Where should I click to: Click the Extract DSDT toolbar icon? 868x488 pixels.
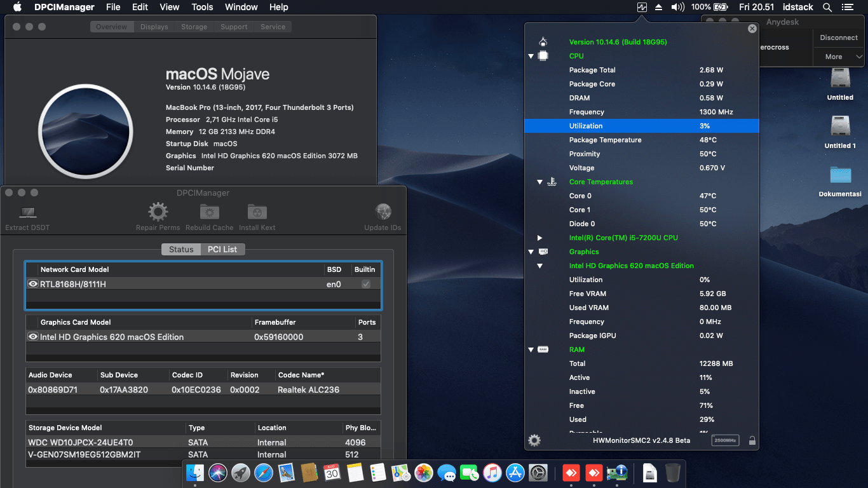[27, 213]
